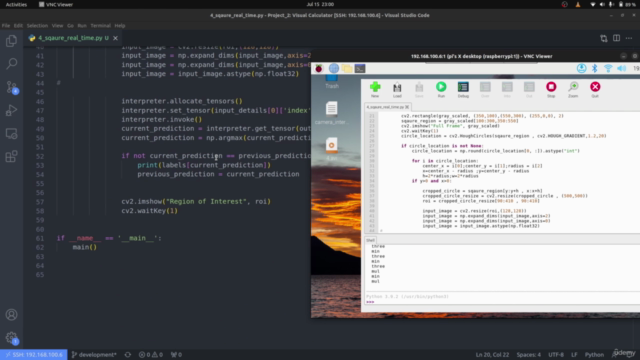The width and height of the screenshot is (640, 360).
Task: Click the Jul 15 23:00 clock
Action: (320, 4)
